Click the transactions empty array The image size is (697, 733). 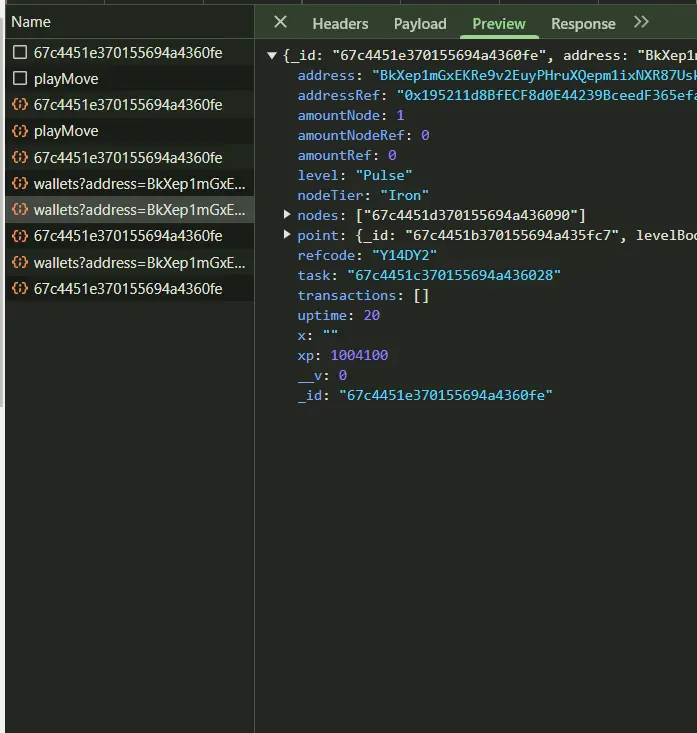pos(421,295)
